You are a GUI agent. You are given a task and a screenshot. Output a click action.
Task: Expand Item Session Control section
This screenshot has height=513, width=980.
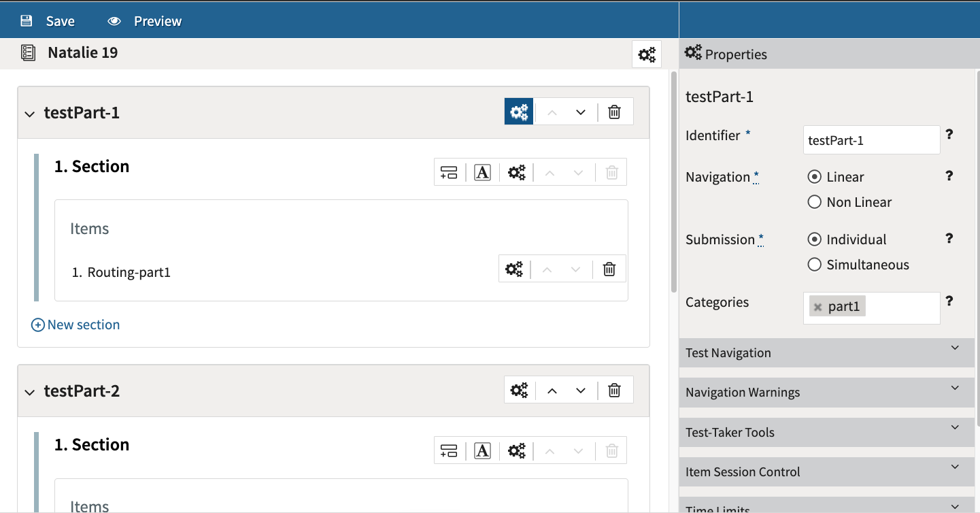click(x=826, y=471)
